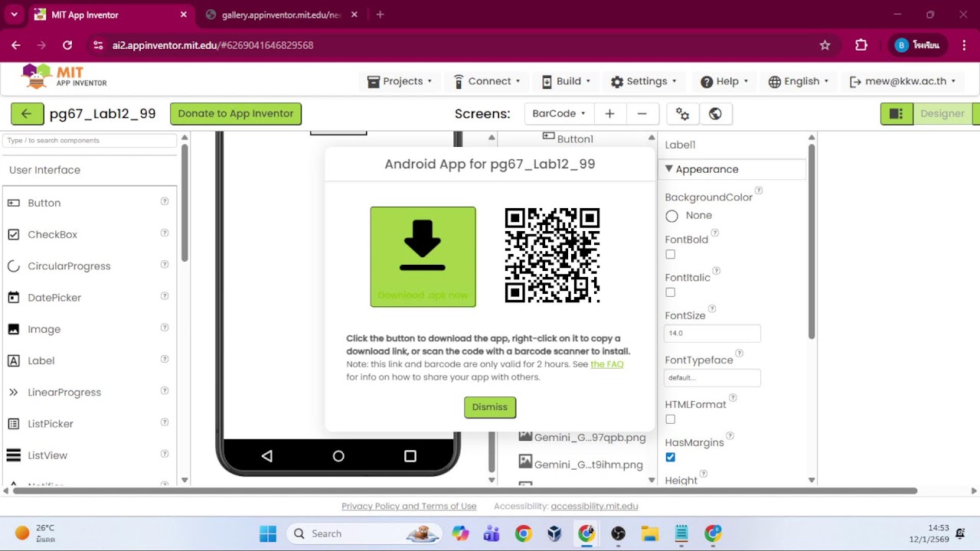Toggle the HTMLFormat checkbox

point(671,419)
